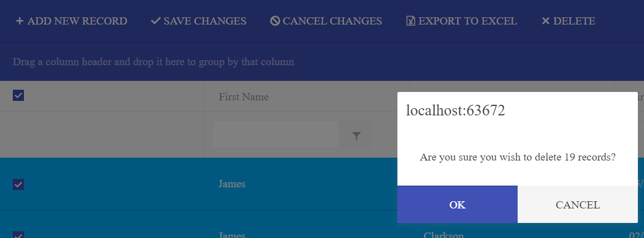This screenshot has height=238, width=644.
Task: Open the First Name filter funnel menu
Action: [x=356, y=135]
